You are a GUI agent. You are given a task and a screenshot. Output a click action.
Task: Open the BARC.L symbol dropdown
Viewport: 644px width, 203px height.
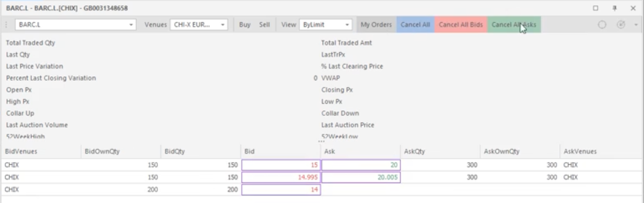coord(131,25)
